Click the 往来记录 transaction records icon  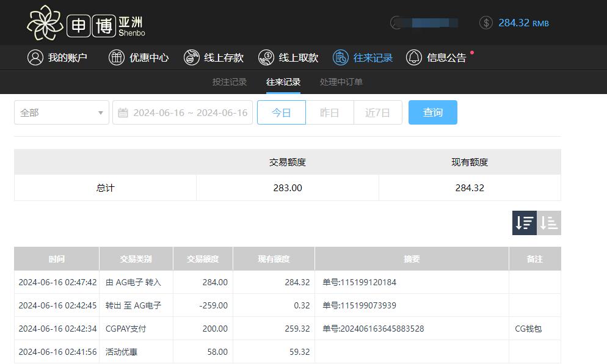(x=340, y=57)
